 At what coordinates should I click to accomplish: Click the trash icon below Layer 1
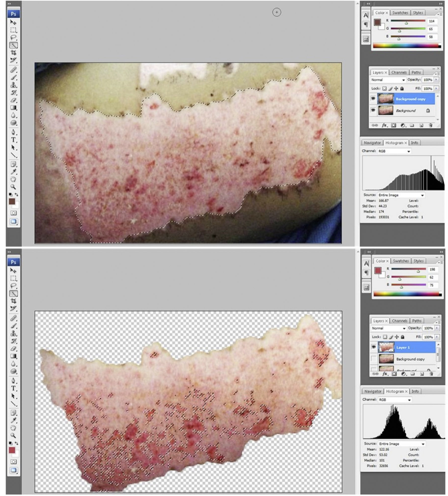tap(431, 374)
